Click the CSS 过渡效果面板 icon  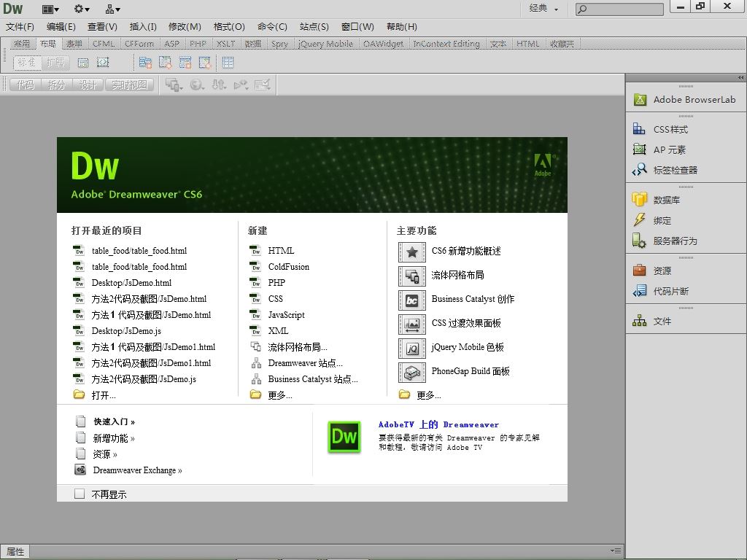click(412, 324)
